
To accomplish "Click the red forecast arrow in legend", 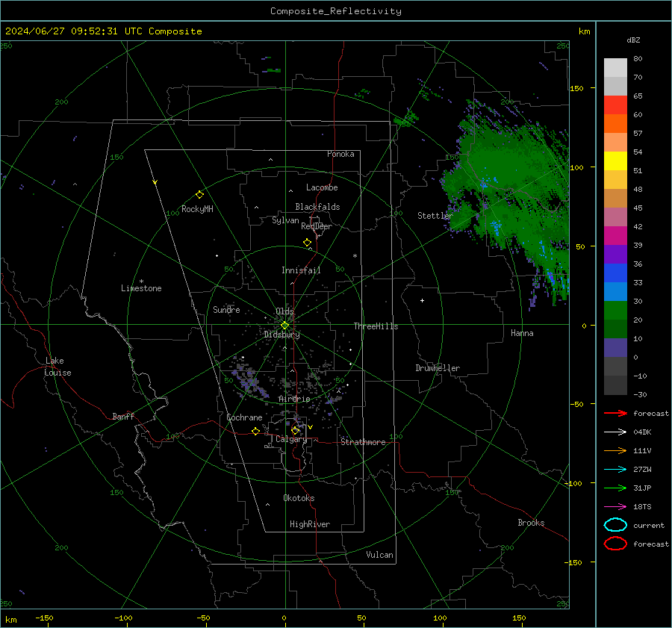I will 615,413.
